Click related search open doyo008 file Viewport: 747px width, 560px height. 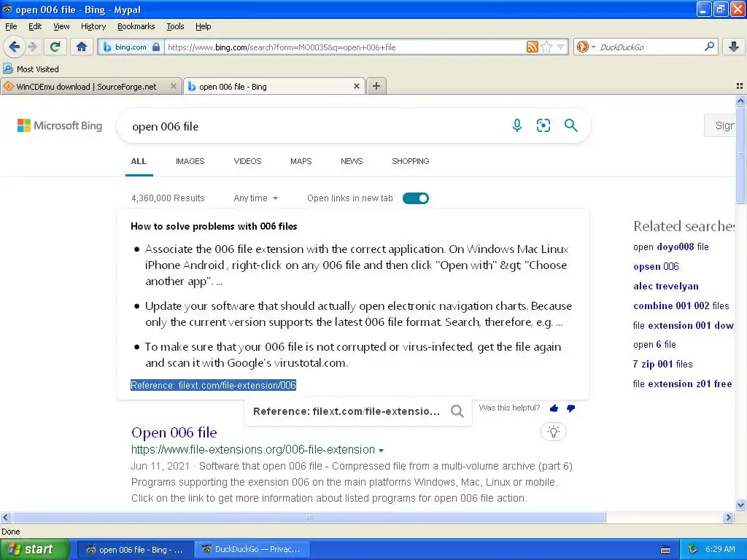671,246
